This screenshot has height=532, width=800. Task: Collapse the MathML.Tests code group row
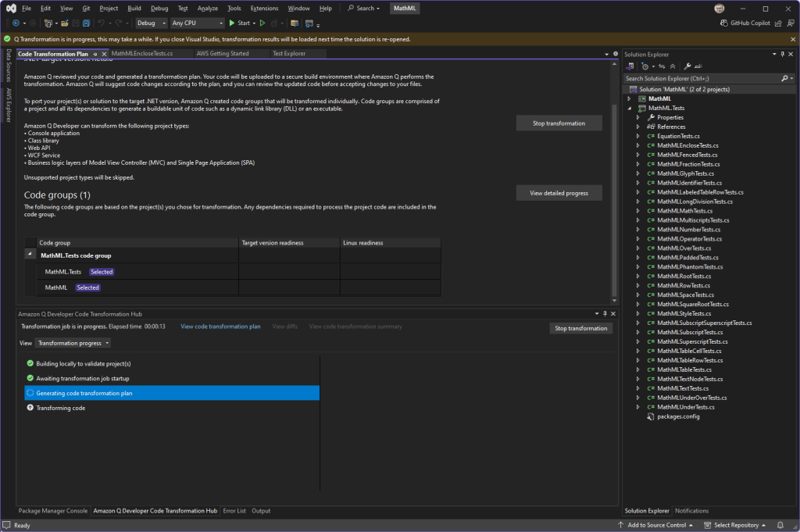click(30, 255)
